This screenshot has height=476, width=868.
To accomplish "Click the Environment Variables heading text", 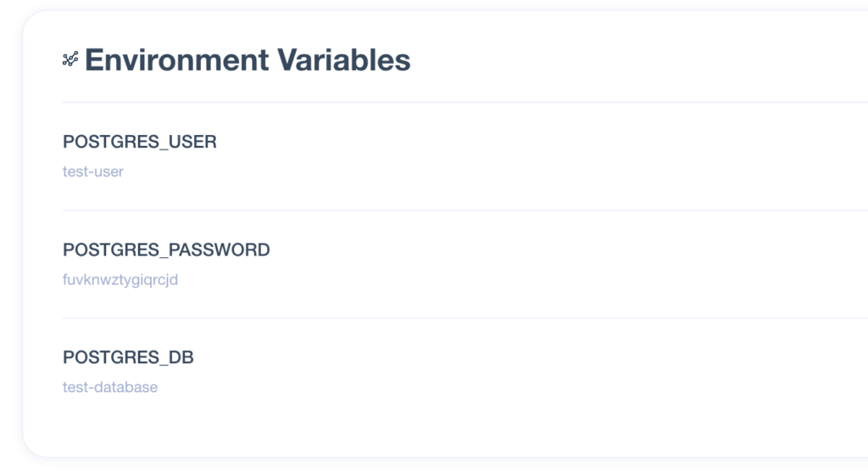I will pyautogui.click(x=248, y=60).
